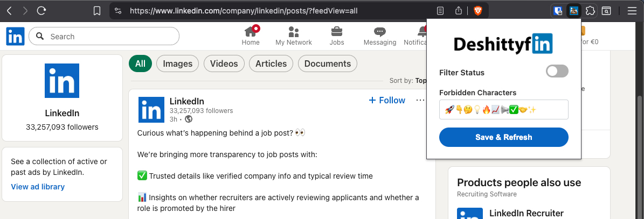This screenshot has width=644, height=219.
Task: Reload the page
Action: [41, 11]
